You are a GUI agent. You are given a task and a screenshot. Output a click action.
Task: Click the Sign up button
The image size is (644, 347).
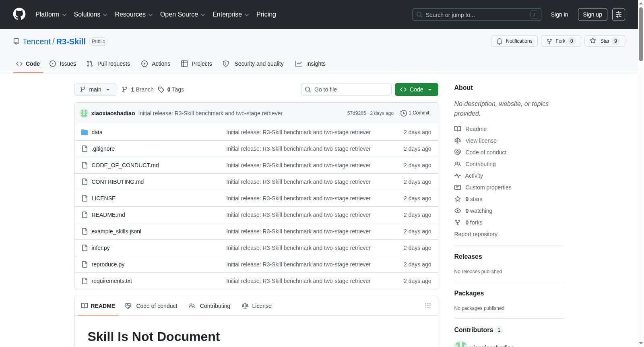pyautogui.click(x=592, y=15)
